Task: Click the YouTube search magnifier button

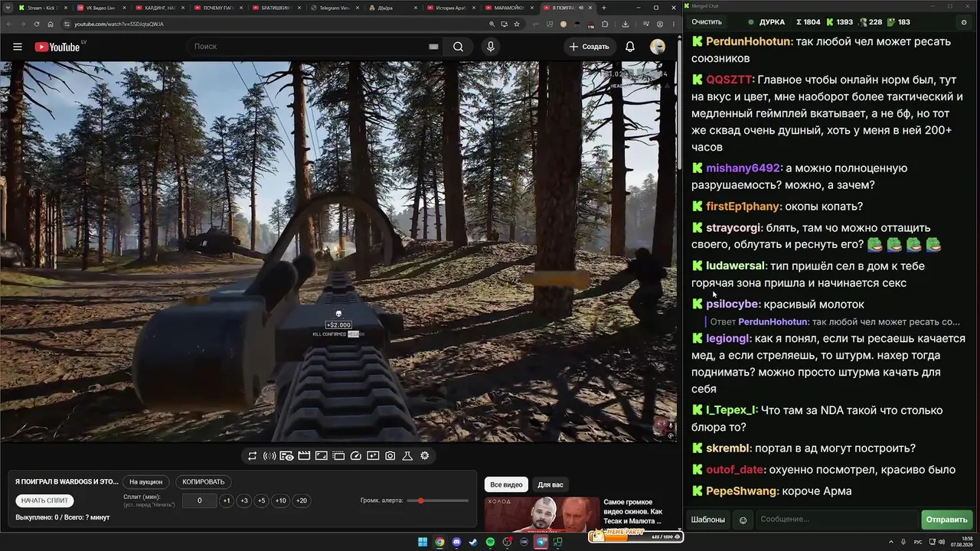Action: 458,47
